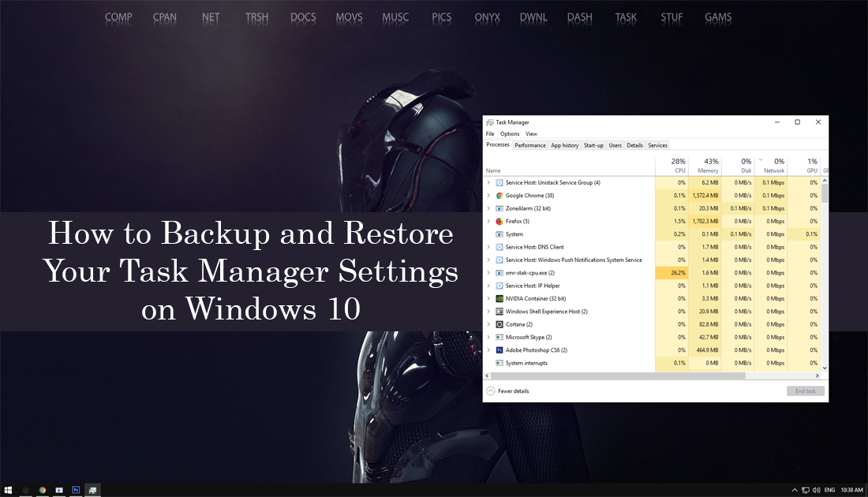Sort processes by Network column header

pyautogui.click(x=771, y=166)
